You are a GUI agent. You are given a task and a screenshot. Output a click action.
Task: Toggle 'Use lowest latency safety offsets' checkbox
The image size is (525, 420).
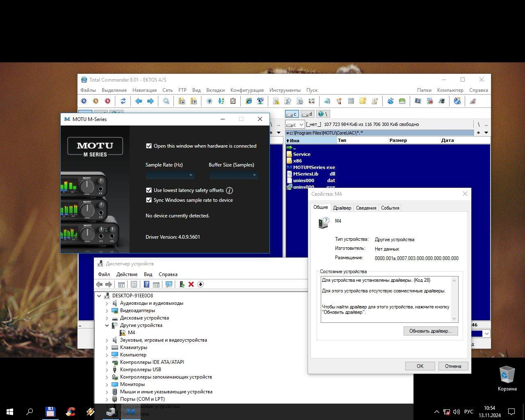point(149,190)
